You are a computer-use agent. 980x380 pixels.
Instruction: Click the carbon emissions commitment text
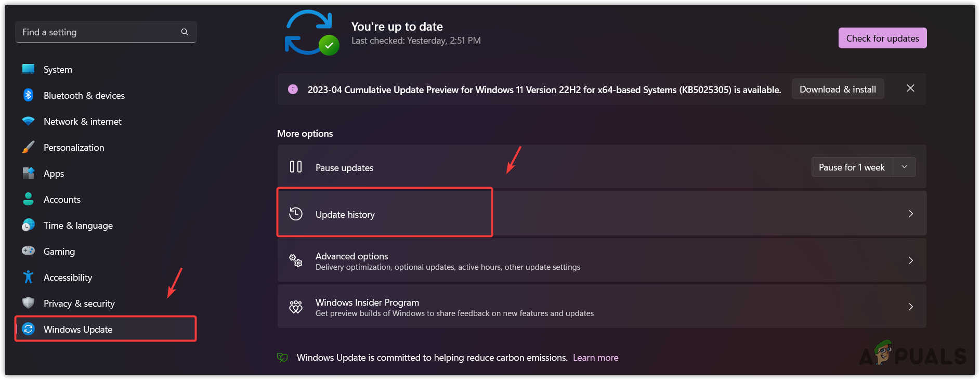click(432, 358)
